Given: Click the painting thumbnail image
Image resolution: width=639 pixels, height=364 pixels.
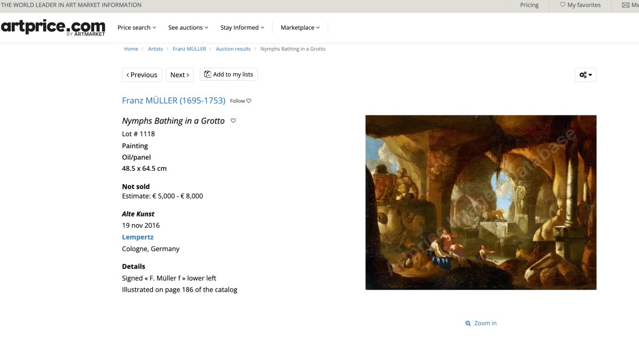Looking at the screenshot, I should (x=481, y=202).
